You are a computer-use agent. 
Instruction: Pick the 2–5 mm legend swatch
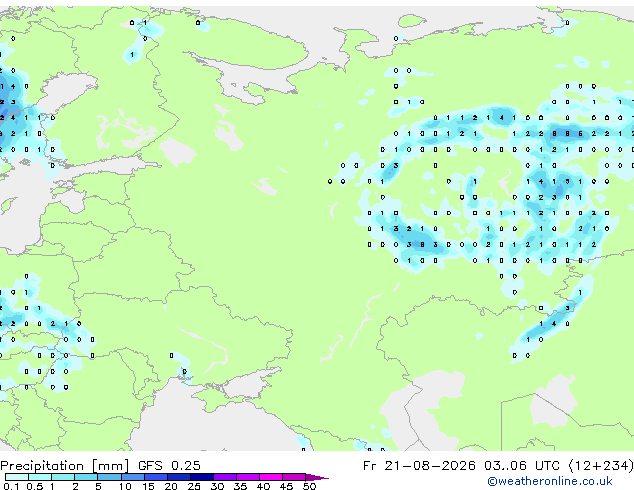(86, 477)
